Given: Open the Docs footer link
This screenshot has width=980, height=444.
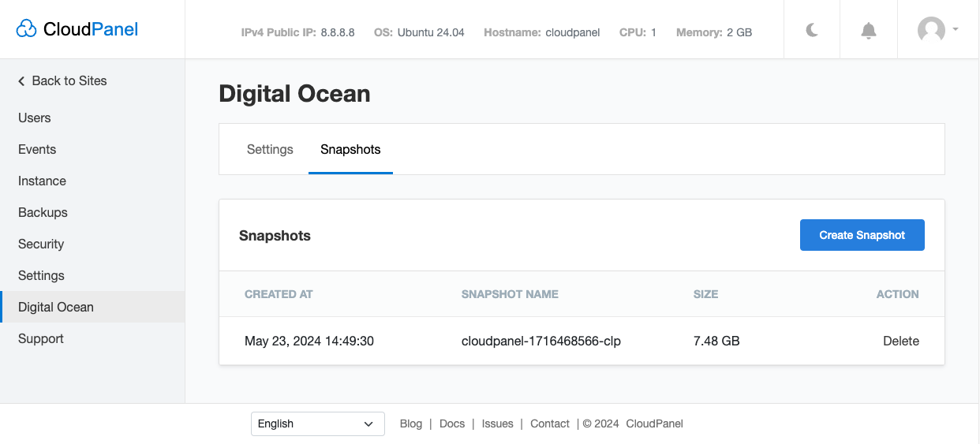Looking at the screenshot, I should 452,423.
